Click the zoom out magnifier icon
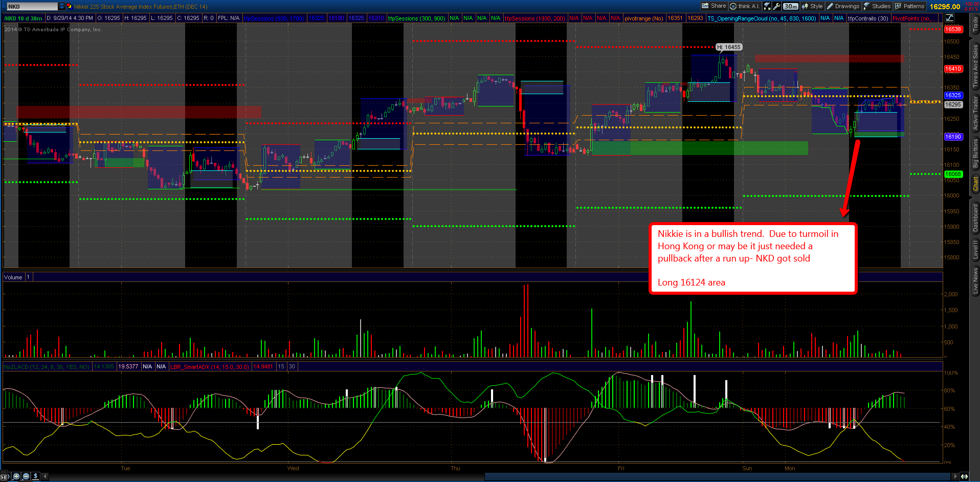980x482 pixels. click(26, 476)
